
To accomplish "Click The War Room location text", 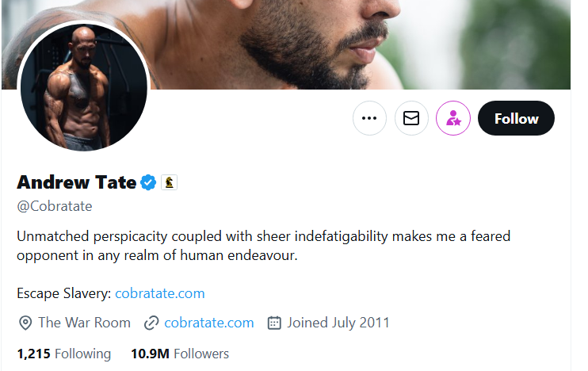I will (84, 323).
